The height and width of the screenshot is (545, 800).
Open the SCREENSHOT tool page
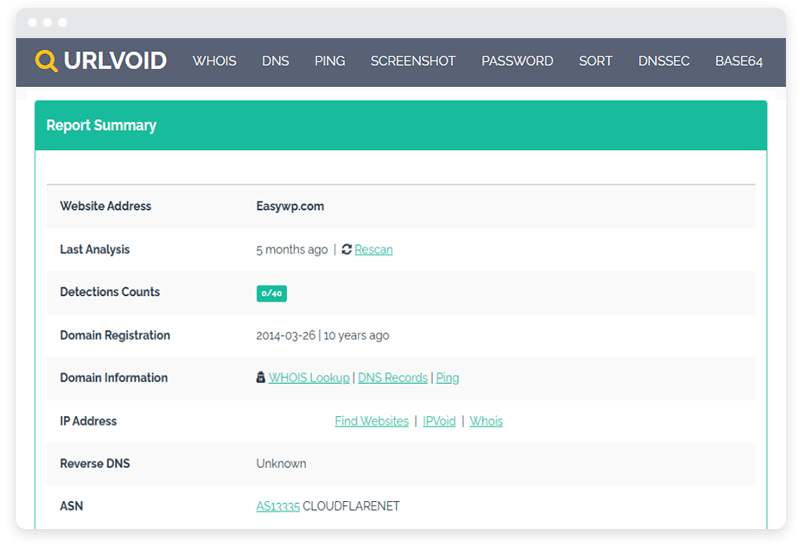[x=413, y=61]
